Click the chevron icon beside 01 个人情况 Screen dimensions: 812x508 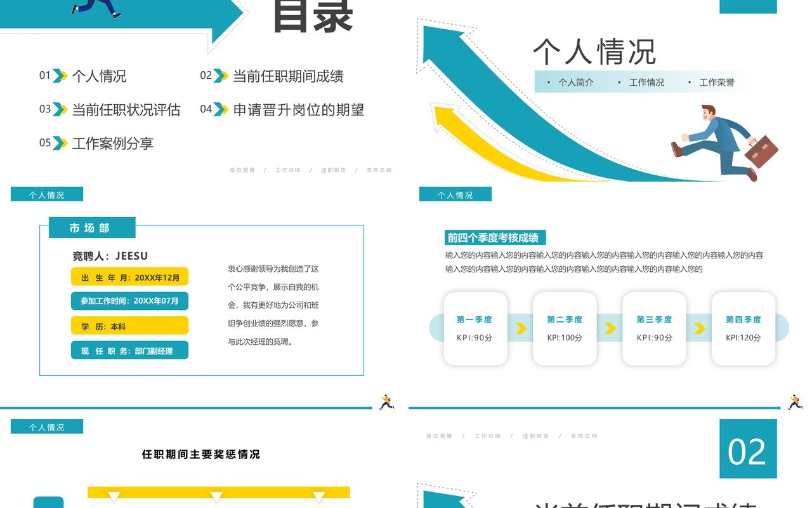click(60, 76)
